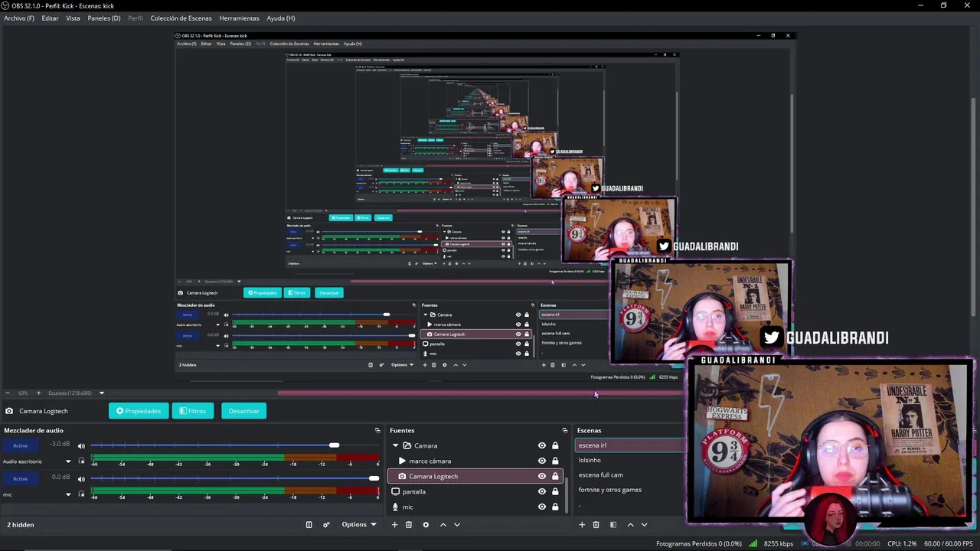980x551 pixels.
Task: Open monitoring headphone icon for Audio escritorio
Action: [81, 461]
